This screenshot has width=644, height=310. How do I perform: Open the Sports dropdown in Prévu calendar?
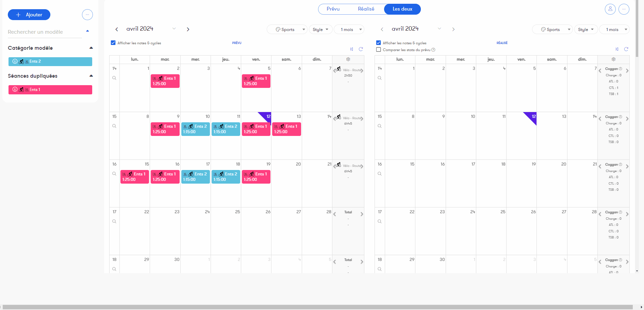287,29
